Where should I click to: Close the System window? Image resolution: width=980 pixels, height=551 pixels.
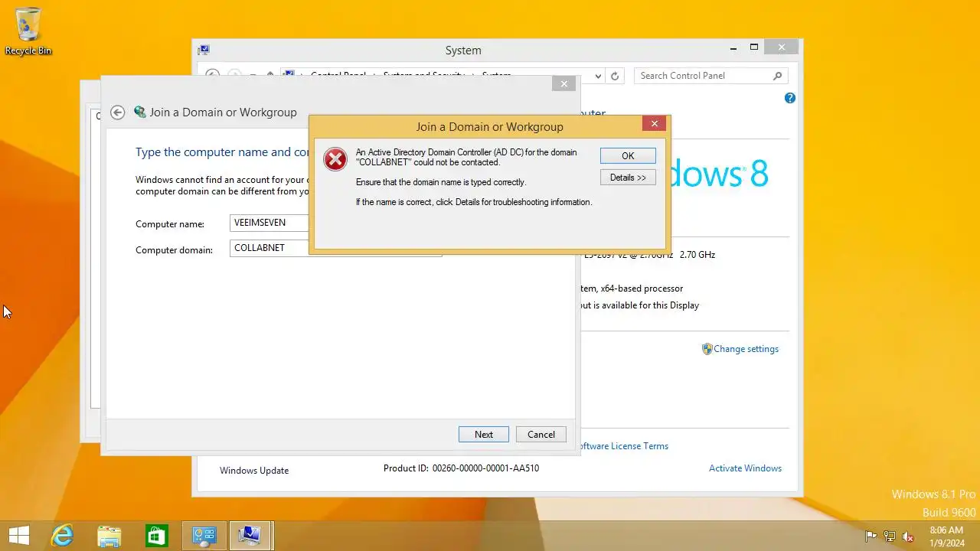pos(781,47)
